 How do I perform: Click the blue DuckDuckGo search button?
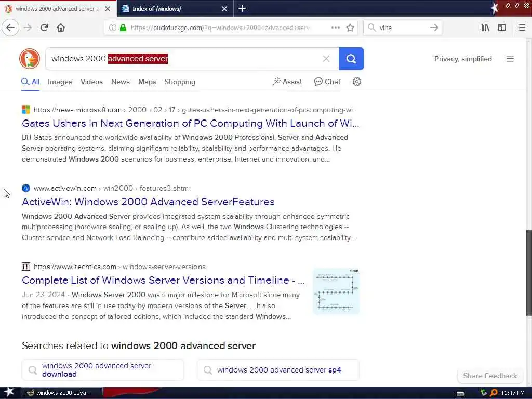[x=351, y=59]
